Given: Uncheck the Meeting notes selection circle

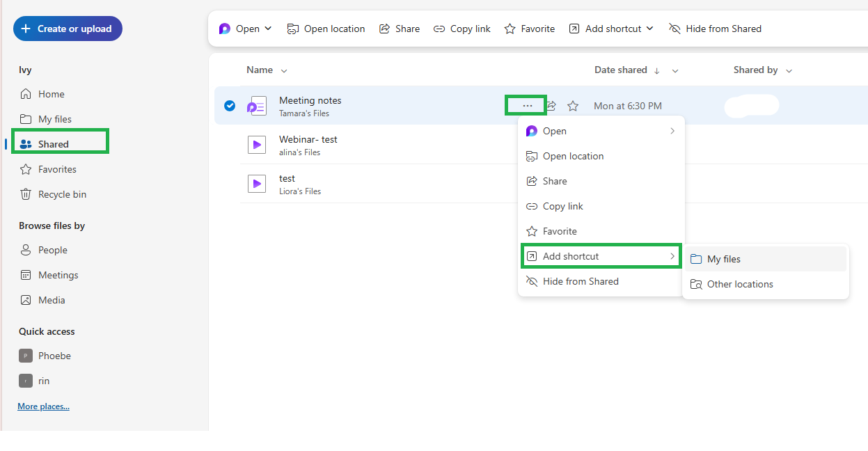Looking at the screenshot, I should coord(230,106).
